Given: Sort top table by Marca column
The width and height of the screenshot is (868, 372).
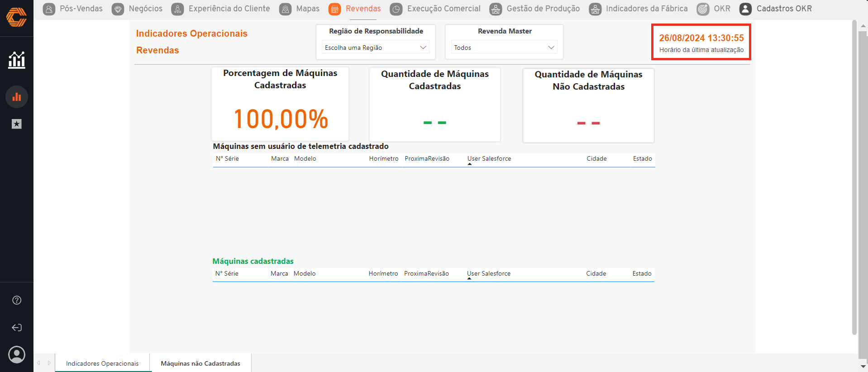Looking at the screenshot, I should coord(280,159).
